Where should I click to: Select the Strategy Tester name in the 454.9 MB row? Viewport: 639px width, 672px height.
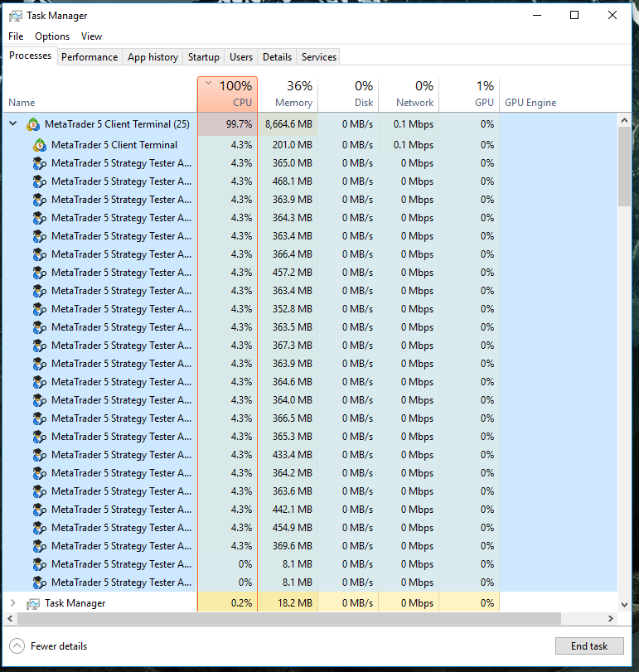(121, 528)
